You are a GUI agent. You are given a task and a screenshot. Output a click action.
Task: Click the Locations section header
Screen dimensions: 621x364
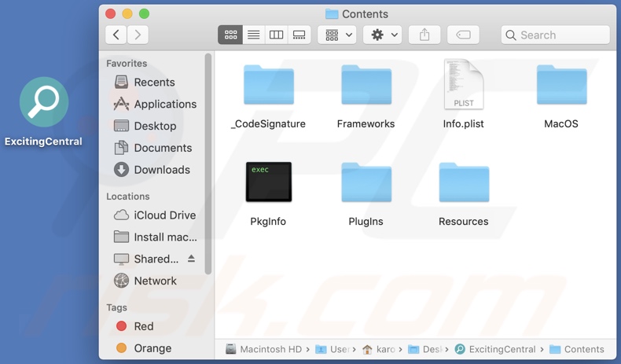[x=128, y=197]
